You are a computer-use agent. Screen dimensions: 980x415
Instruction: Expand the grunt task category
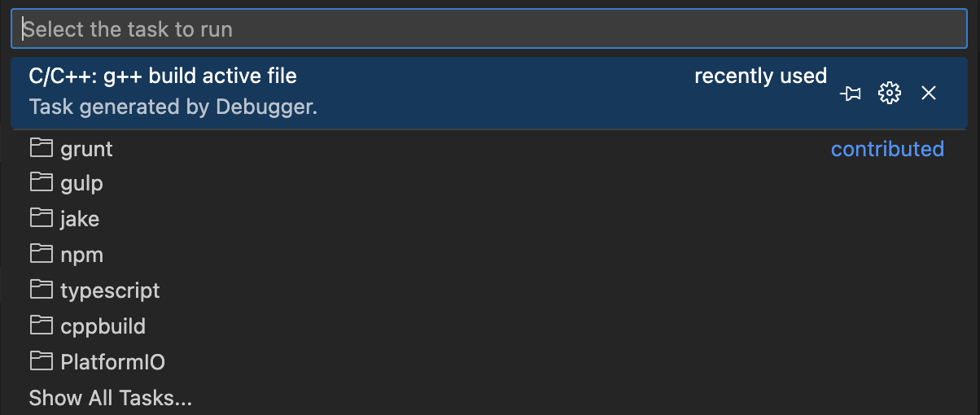pos(87,149)
